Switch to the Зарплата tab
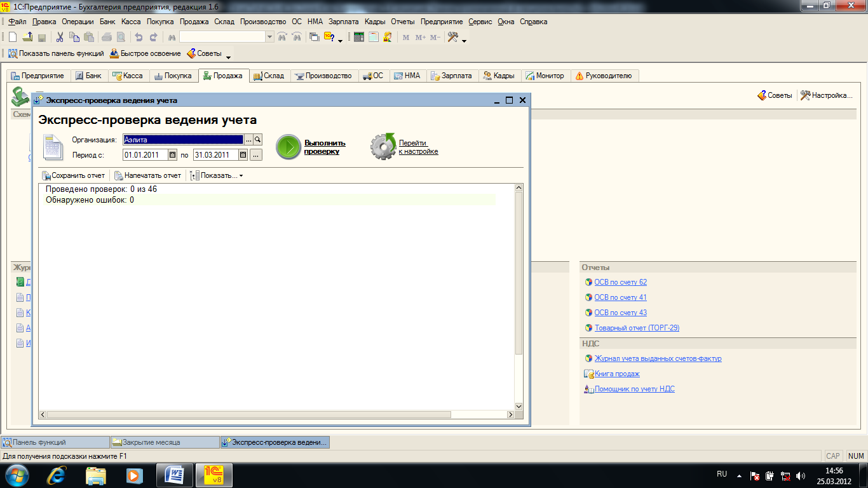868x488 pixels. (452, 76)
